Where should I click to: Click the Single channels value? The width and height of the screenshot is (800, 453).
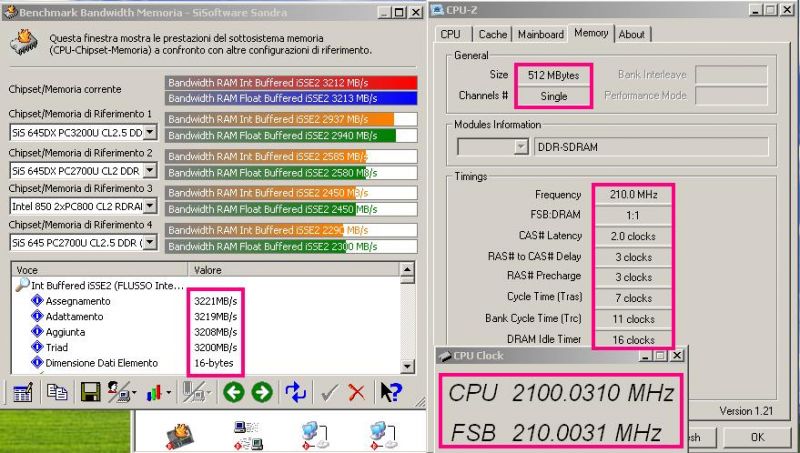[x=554, y=96]
